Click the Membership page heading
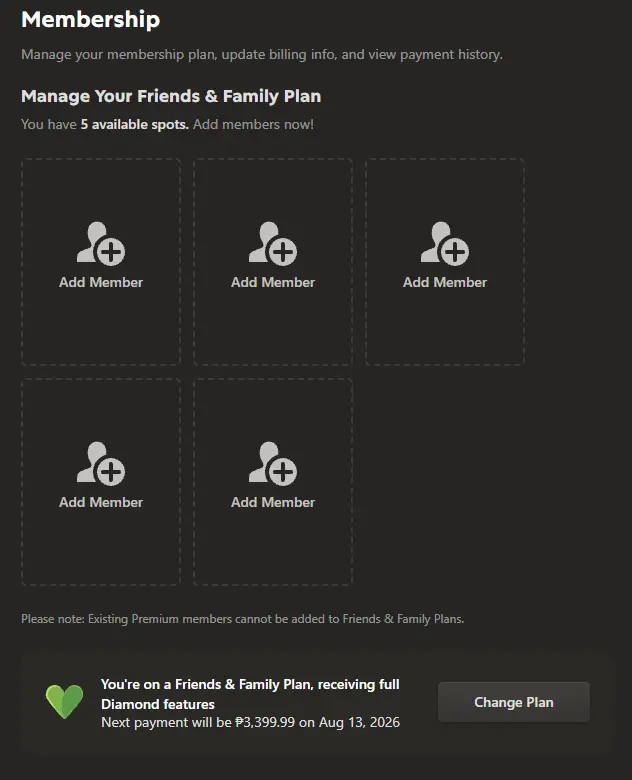The image size is (632, 780). (x=91, y=19)
